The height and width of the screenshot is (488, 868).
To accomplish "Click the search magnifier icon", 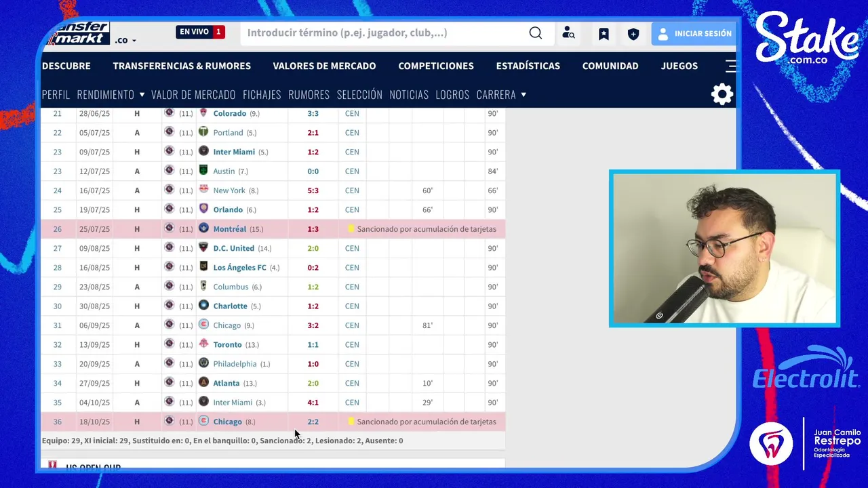I will click(536, 33).
